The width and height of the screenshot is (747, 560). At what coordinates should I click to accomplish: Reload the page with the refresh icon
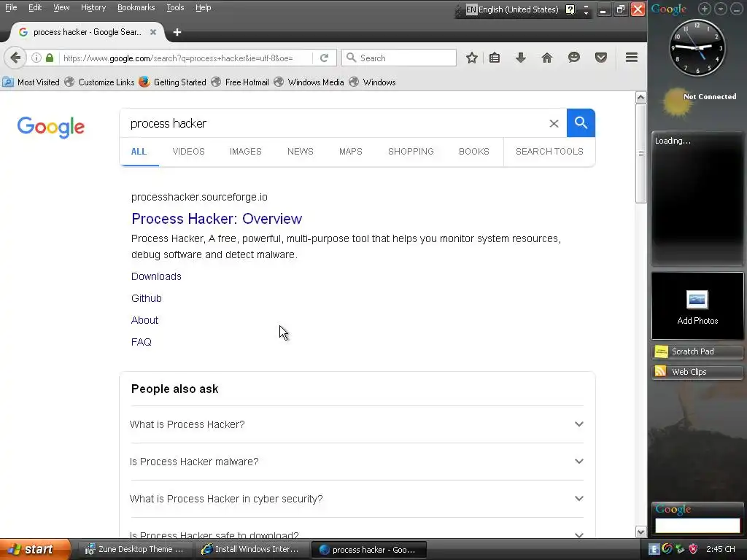[x=325, y=58]
